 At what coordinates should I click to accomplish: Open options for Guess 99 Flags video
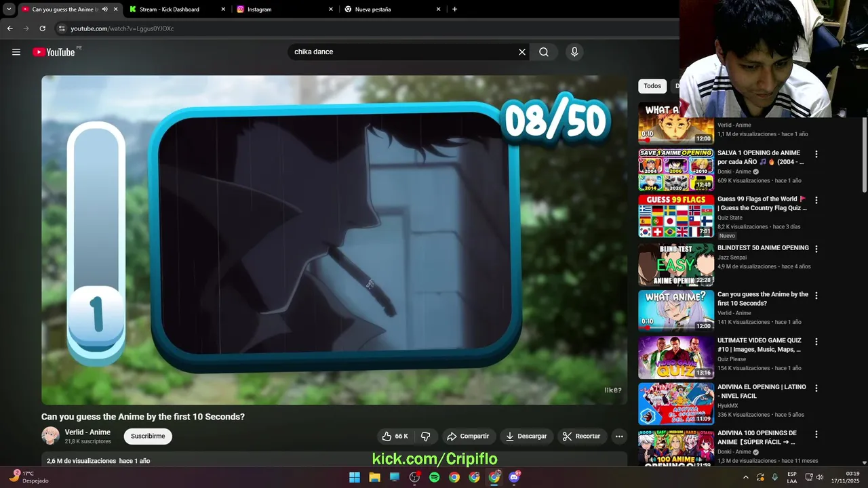tap(816, 201)
